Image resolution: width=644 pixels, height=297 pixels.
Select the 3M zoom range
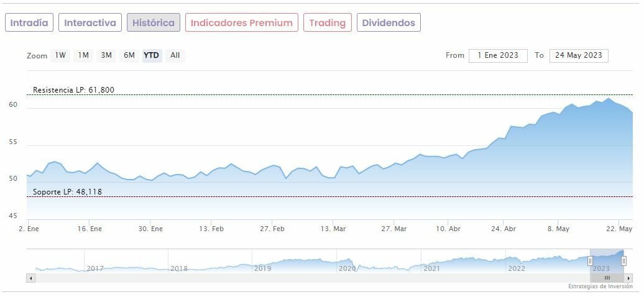click(106, 55)
